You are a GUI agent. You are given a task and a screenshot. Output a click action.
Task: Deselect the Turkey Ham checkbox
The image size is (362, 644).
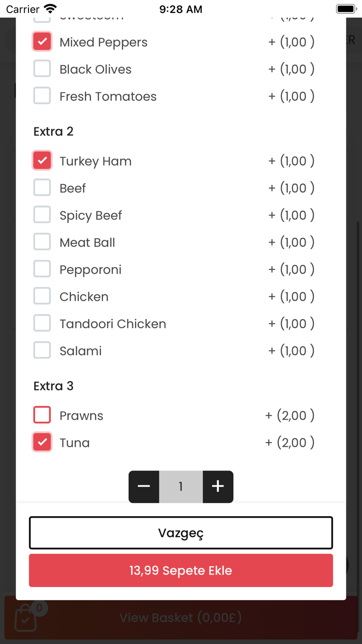pyautogui.click(x=42, y=160)
